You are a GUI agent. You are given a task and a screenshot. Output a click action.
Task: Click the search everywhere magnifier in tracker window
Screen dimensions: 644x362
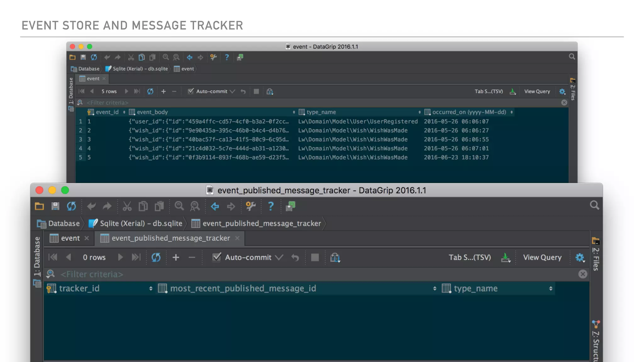click(x=594, y=205)
